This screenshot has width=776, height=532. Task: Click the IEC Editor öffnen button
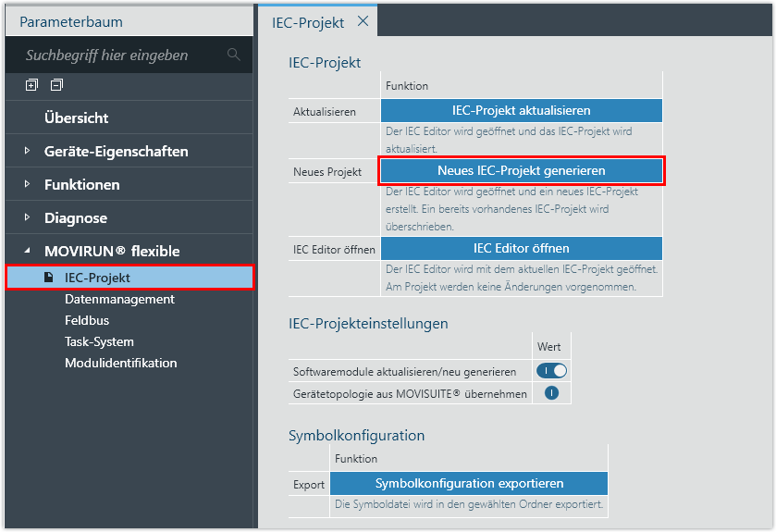pos(521,248)
